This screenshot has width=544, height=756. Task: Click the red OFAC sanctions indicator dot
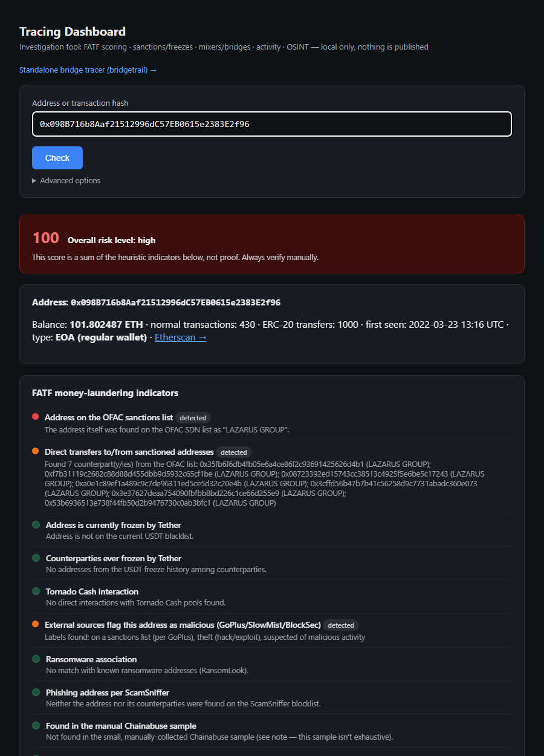(36, 417)
